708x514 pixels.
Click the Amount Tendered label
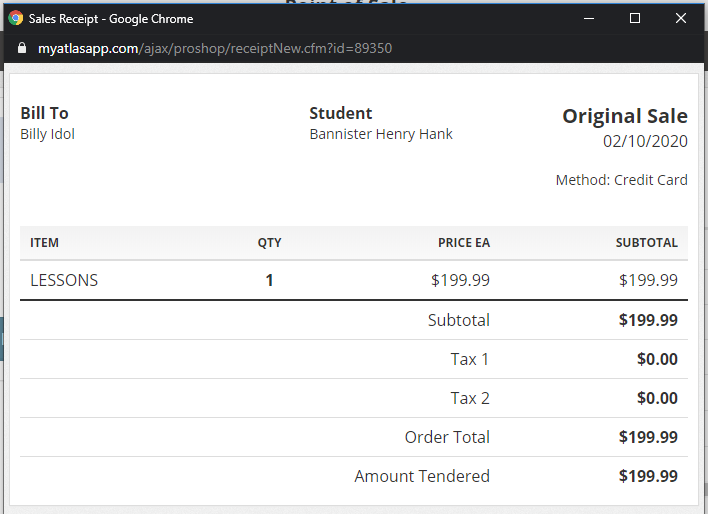pyautogui.click(x=422, y=476)
